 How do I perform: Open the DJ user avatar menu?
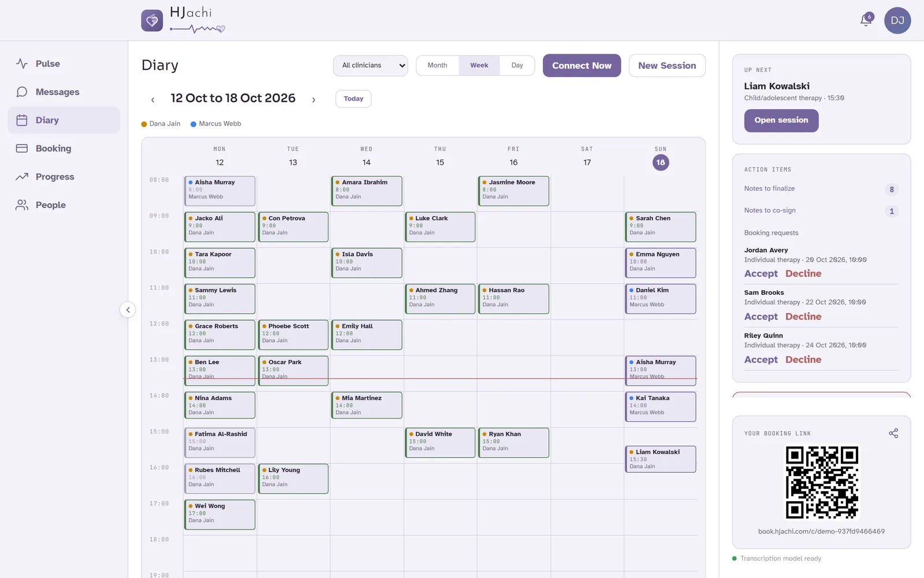click(897, 20)
